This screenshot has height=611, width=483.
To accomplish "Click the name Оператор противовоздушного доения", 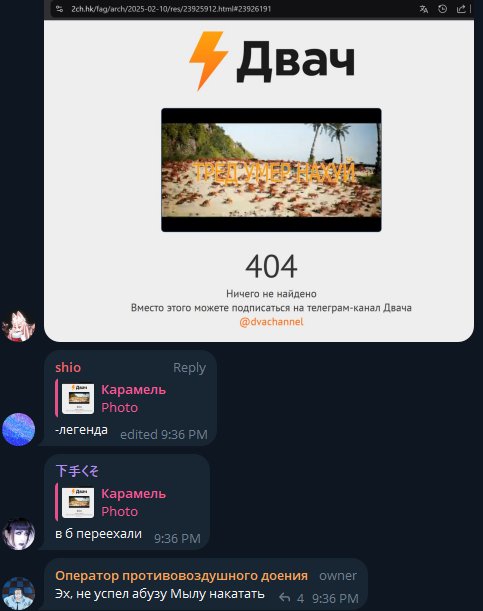I will pos(182,576).
